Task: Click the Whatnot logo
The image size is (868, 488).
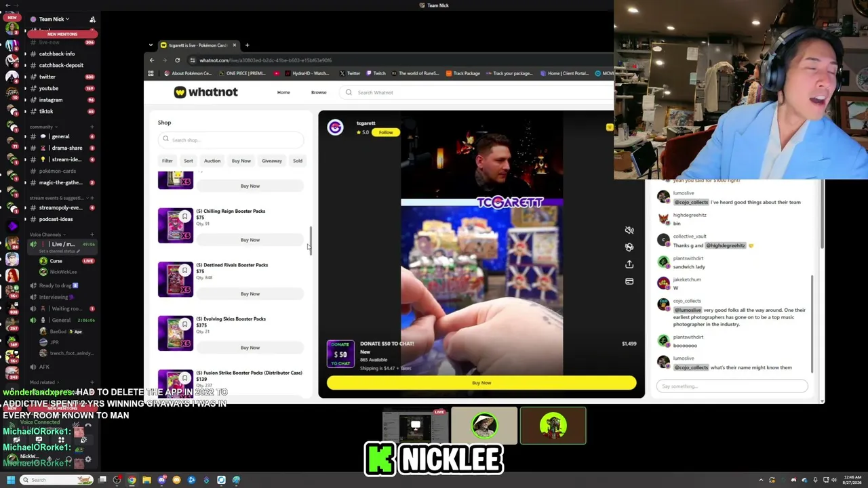Action: click(x=205, y=92)
